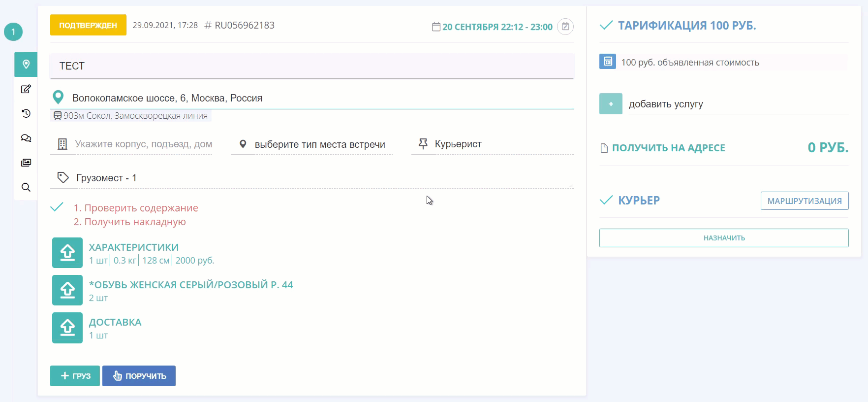Click the plus icon for добавить услугу
This screenshot has width=868, height=402.
point(611,104)
